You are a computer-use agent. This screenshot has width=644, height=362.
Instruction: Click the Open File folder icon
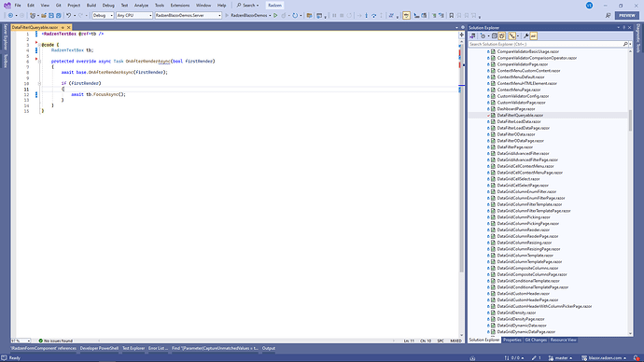43,15
